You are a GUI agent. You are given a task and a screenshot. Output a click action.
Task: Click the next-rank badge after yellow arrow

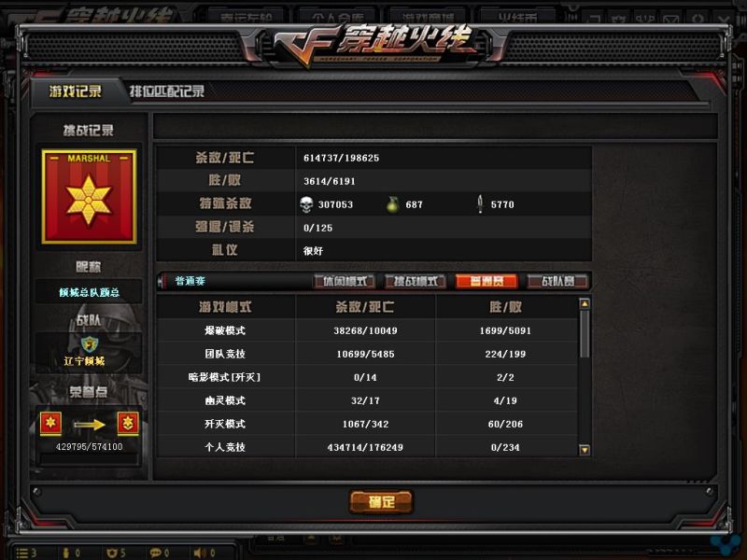[128, 424]
